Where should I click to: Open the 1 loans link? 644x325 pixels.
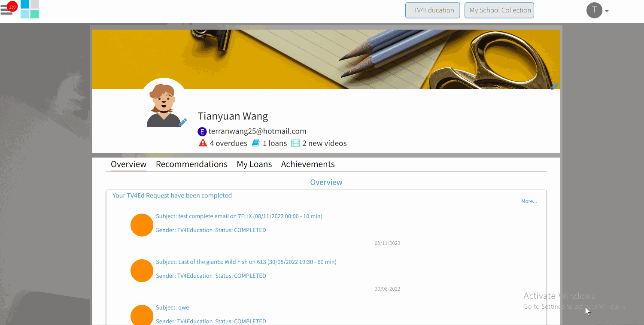pos(275,143)
